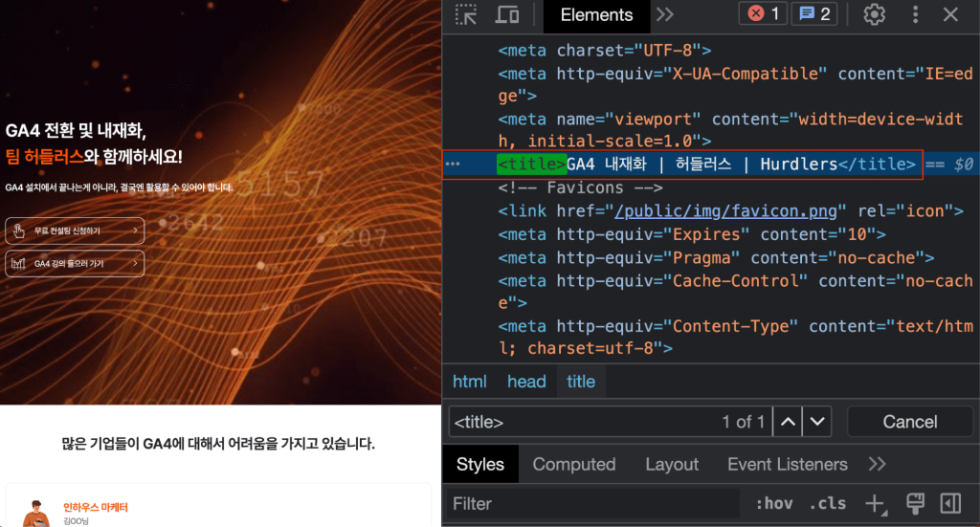The height and width of the screenshot is (527, 980).
Task: Select the meta Content-Type node
Action: (735, 338)
